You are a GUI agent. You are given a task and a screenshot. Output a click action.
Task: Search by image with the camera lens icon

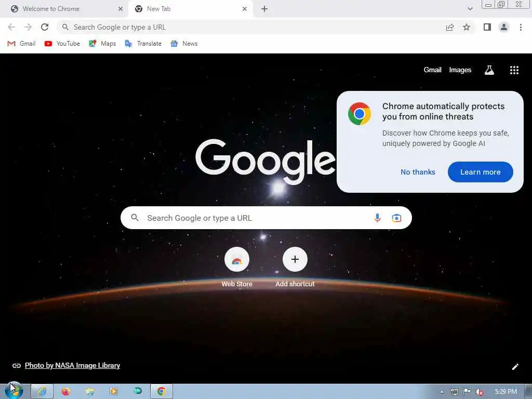click(396, 218)
